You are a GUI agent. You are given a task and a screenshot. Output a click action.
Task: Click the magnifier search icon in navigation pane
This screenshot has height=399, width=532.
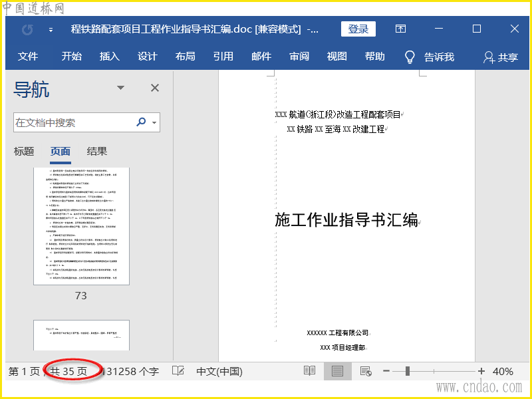[141, 122]
